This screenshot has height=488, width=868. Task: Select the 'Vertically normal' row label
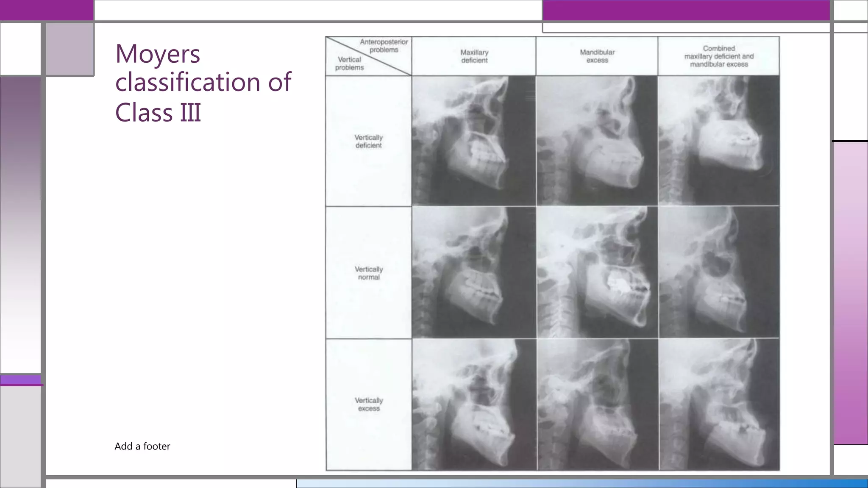369,273
